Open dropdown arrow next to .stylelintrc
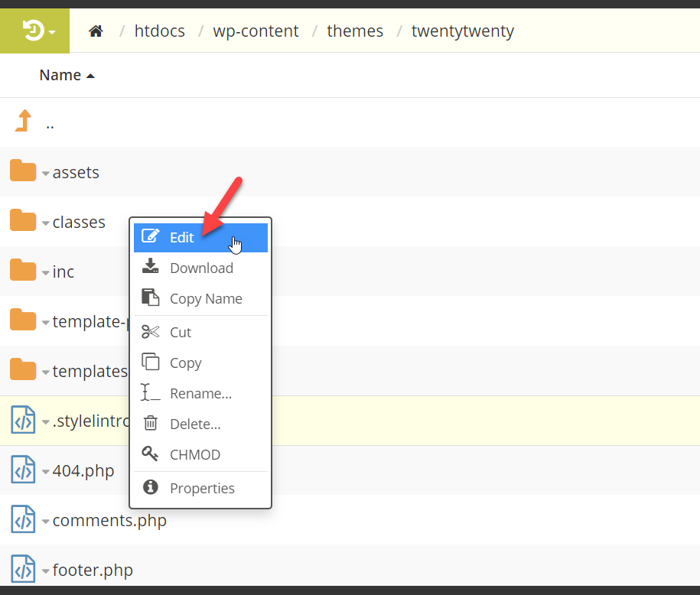The width and height of the screenshot is (700, 595). click(x=46, y=421)
